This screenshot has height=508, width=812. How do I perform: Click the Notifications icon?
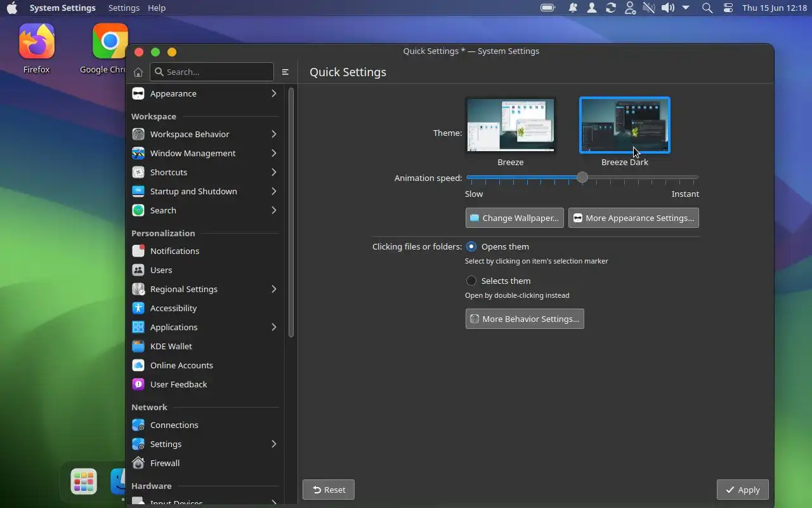138,251
